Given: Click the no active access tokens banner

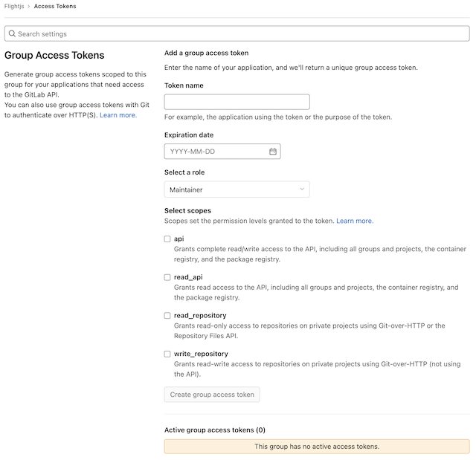Looking at the screenshot, I should [317, 447].
